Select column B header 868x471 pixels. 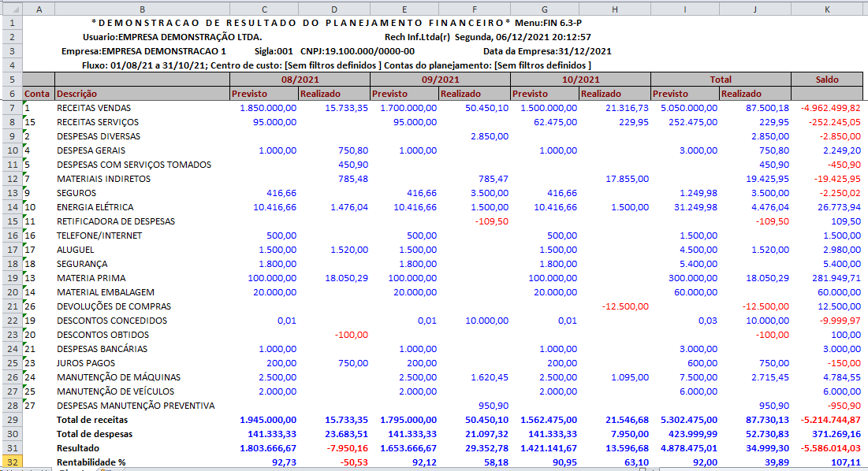[142, 8]
